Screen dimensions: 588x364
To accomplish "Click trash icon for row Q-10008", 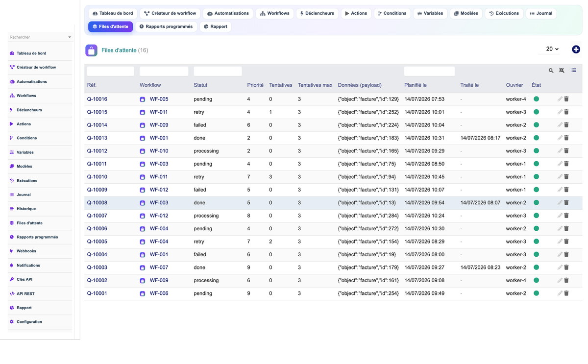I will pos(566,203).
